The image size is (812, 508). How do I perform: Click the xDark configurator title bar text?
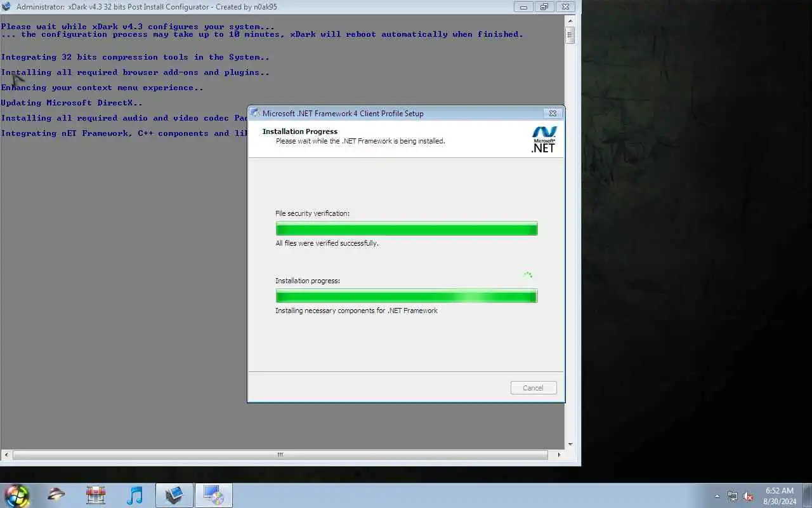click(147, 7)
